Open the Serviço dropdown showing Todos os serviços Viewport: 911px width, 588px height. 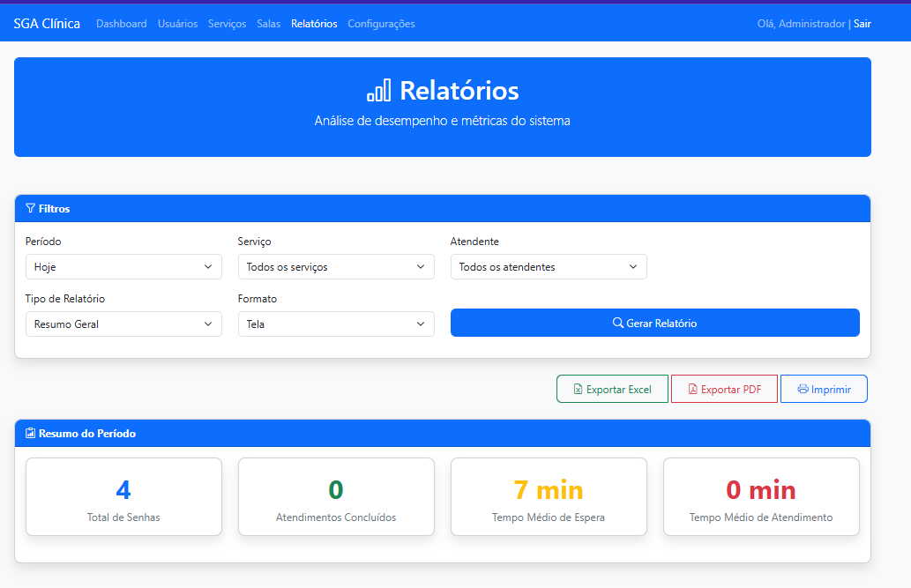pos(336,266)
